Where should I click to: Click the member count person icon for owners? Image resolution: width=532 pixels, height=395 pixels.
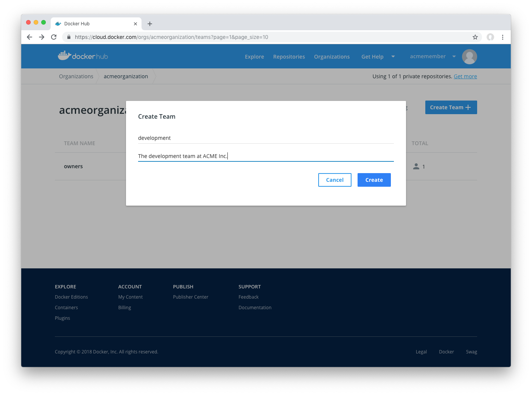point(416,166)
